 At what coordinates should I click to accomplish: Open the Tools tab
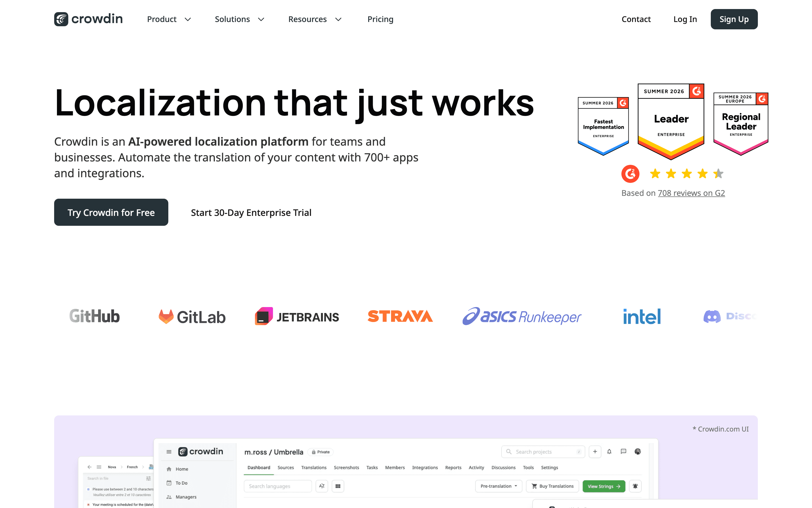click(x=528, y=467)
